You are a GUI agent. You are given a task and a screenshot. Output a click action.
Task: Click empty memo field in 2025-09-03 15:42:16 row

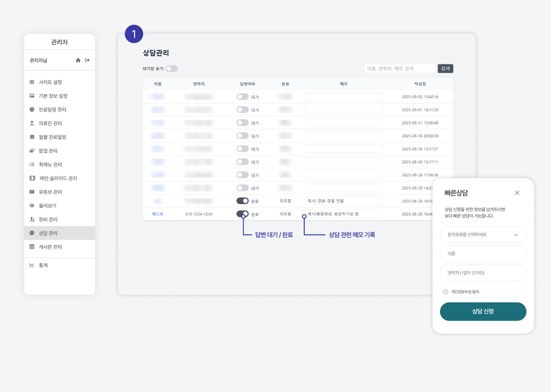point(343,97)
